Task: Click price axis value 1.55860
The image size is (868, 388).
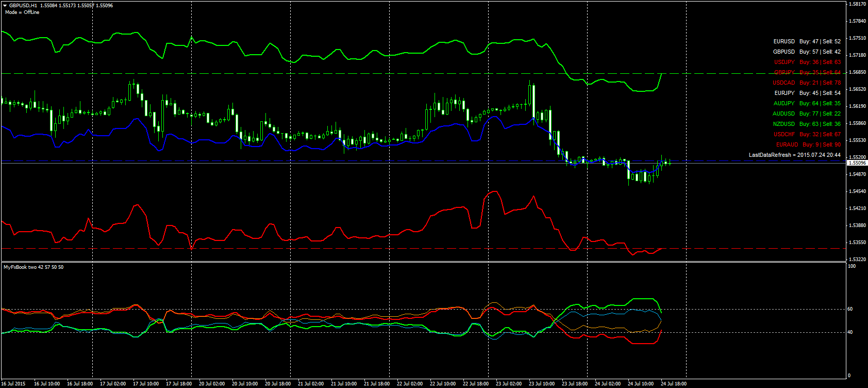Action: click(857, 123)
